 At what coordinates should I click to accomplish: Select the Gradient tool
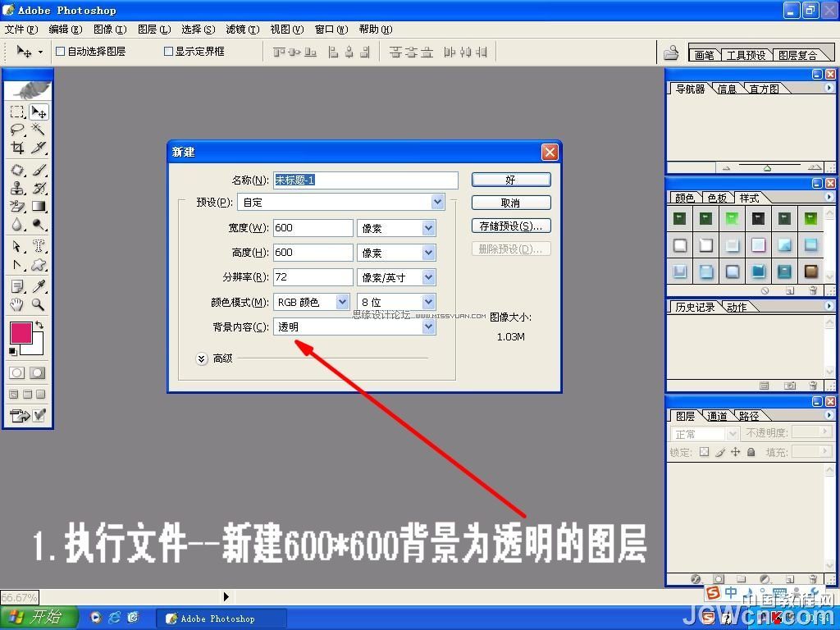point(39,206)
